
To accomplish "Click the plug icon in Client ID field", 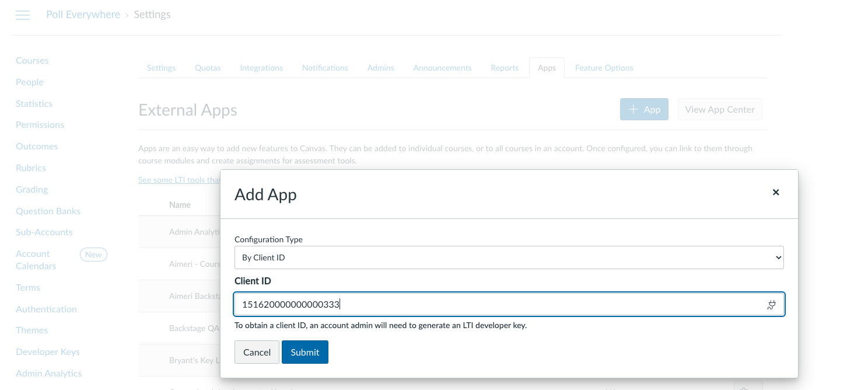I will tap(772, 305).
